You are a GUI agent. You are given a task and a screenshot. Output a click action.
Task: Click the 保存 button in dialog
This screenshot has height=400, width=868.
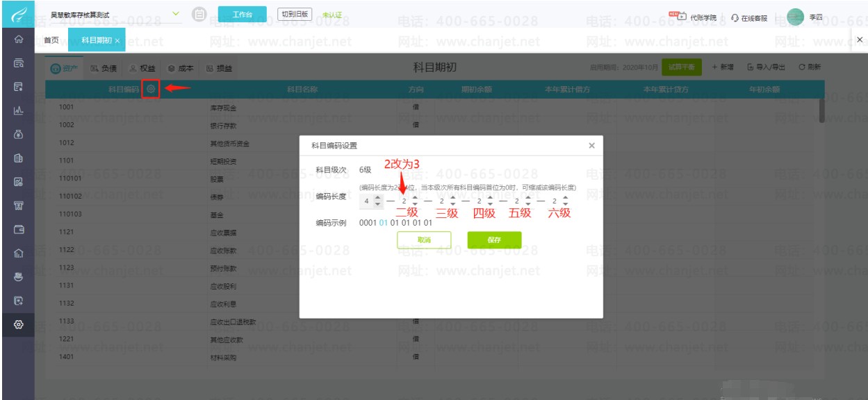coord(494,240)
